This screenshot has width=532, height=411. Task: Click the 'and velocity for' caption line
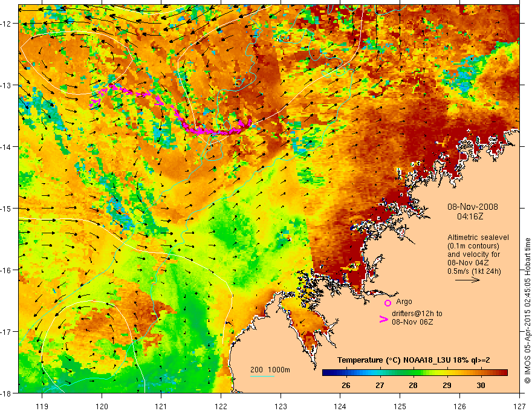coord(473,254)
